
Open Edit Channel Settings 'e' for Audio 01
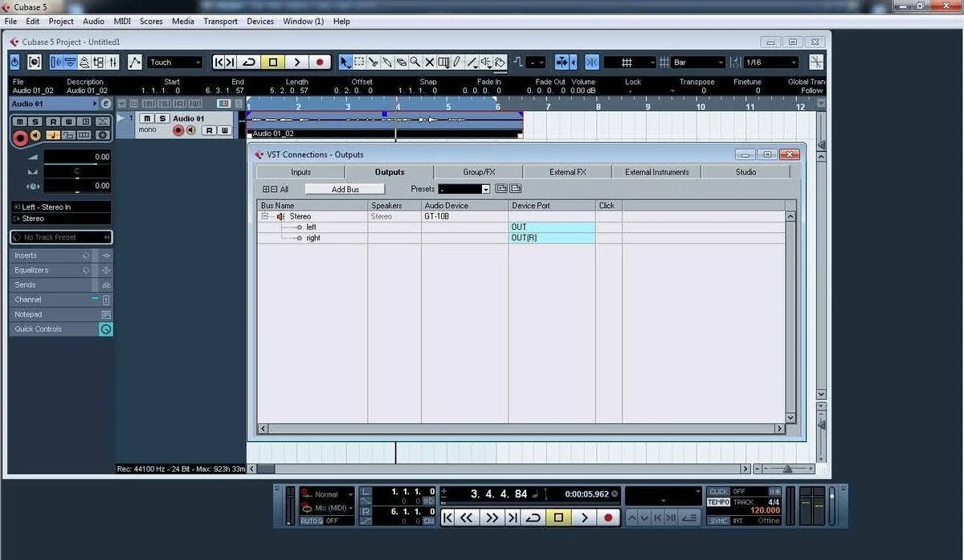pos(105,104)
